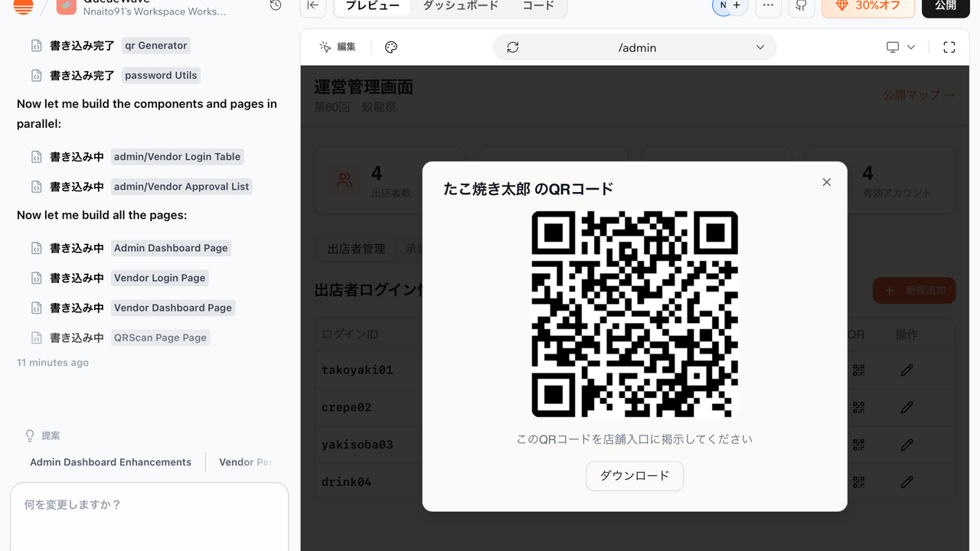Click the yakisoba03 login ID cell
980x551 pixels.
click(x=358, y=445)
